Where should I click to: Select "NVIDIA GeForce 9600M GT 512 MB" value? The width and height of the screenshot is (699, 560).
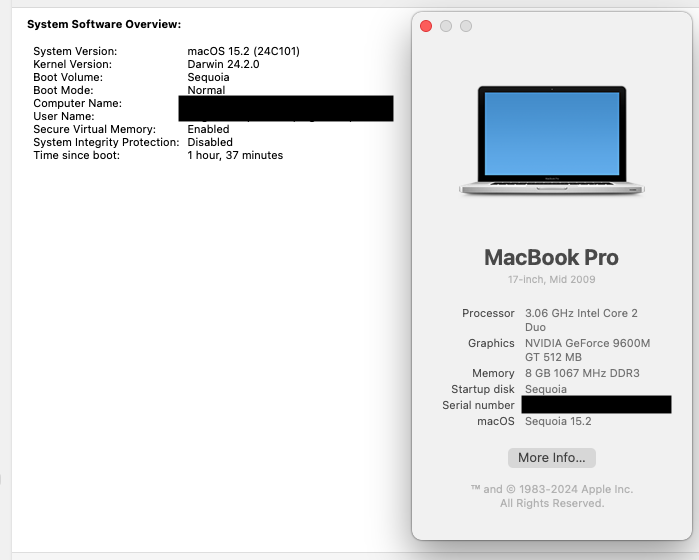pyautogui.click(x=588, y=350)
